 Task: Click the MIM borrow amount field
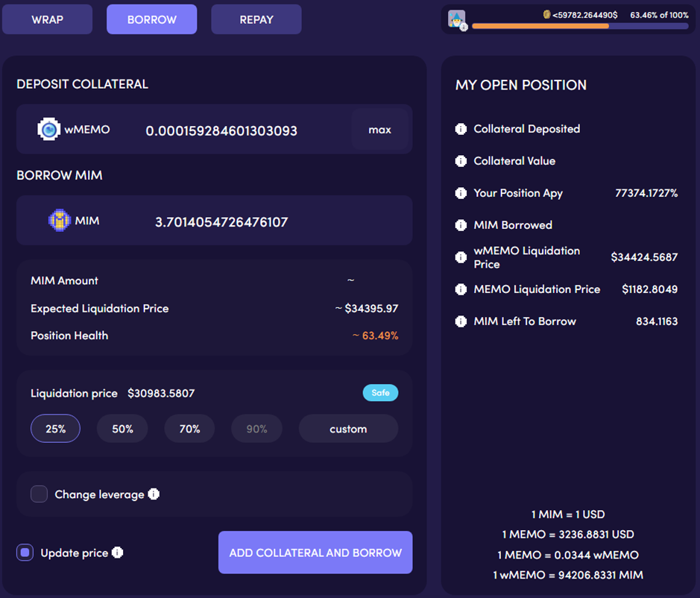coord(221,222)
